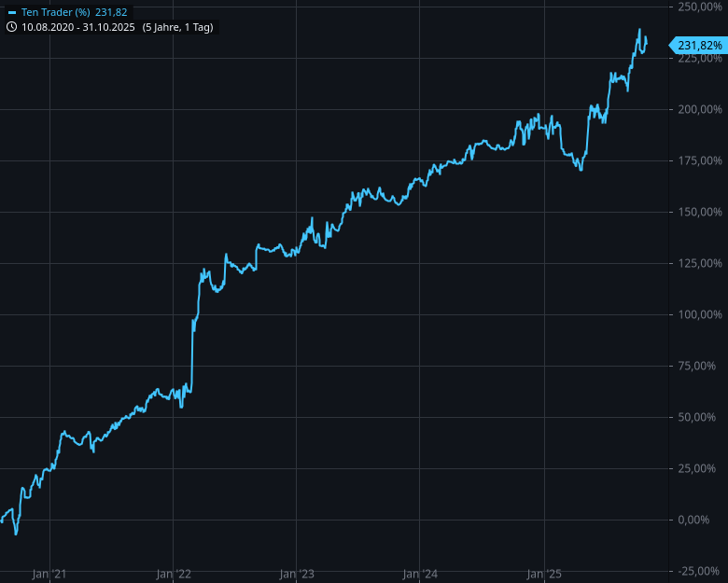Click the 0,00% label on the percent axis
Screen dimensions: 728x583
pos(706,520)
